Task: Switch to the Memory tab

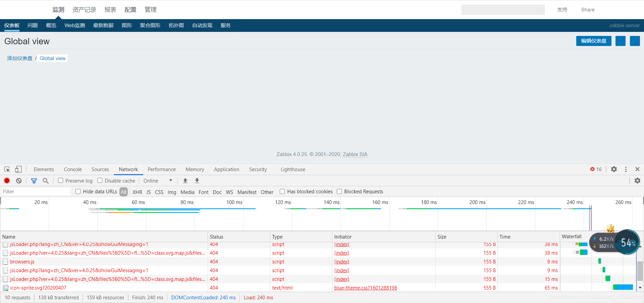Action: click(x=195, y=169)
